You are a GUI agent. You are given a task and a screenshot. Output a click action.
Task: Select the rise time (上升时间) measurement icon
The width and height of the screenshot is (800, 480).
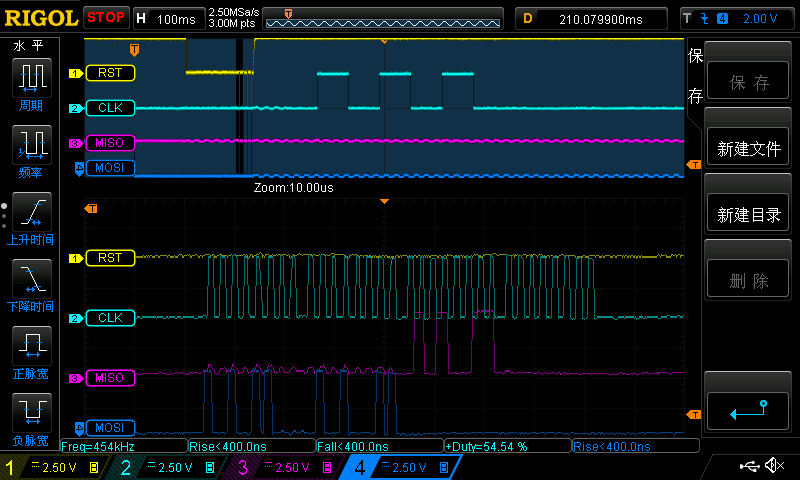(32, 212)
